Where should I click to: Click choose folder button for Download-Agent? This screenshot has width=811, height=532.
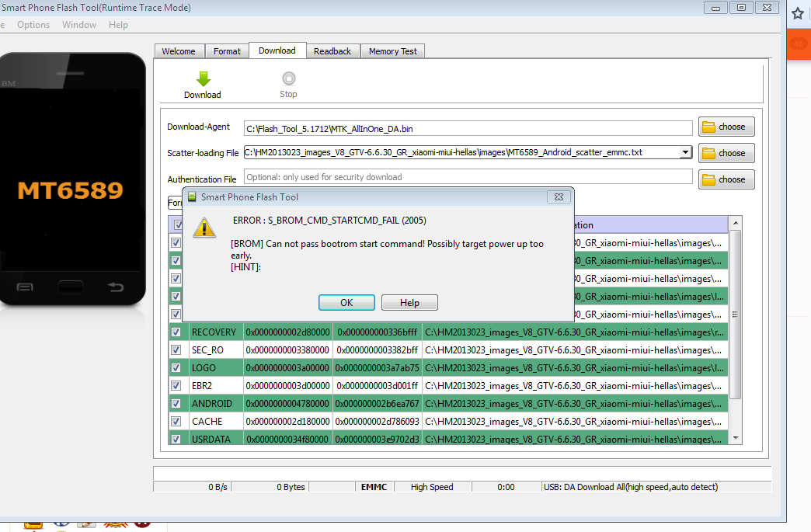[x=726, y=127]
